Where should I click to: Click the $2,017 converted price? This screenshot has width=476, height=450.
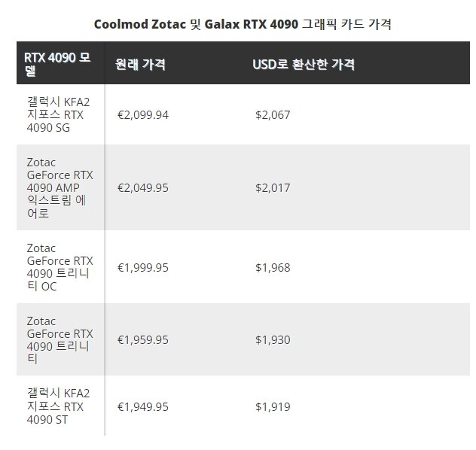tap(273, 188)
